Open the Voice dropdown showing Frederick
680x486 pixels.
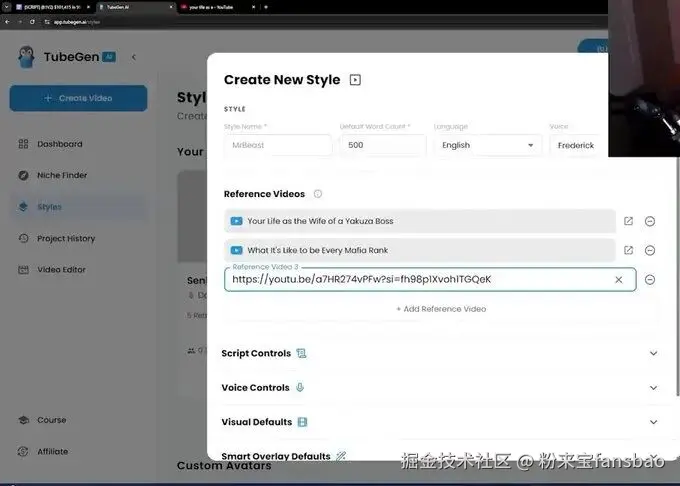click(x=579, y=145)
